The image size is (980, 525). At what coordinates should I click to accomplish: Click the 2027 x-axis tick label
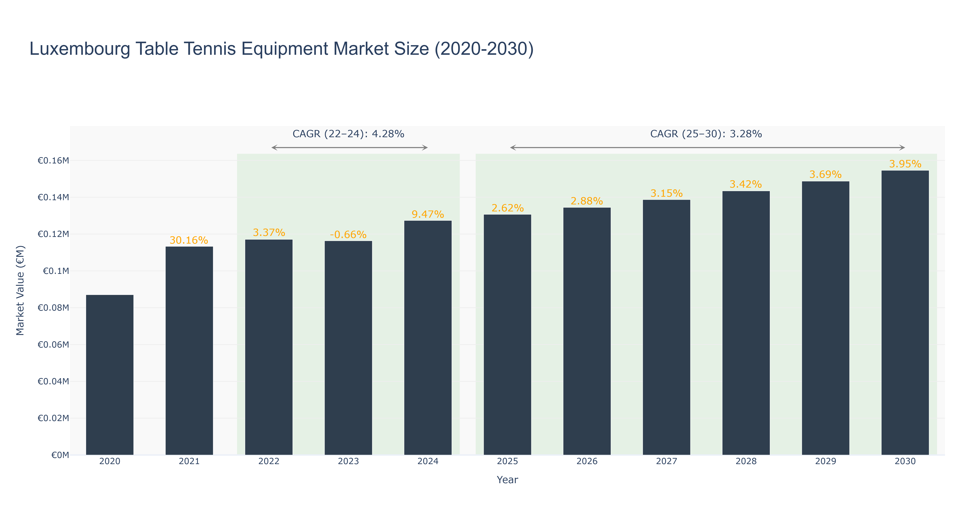(x=666, y=461)
